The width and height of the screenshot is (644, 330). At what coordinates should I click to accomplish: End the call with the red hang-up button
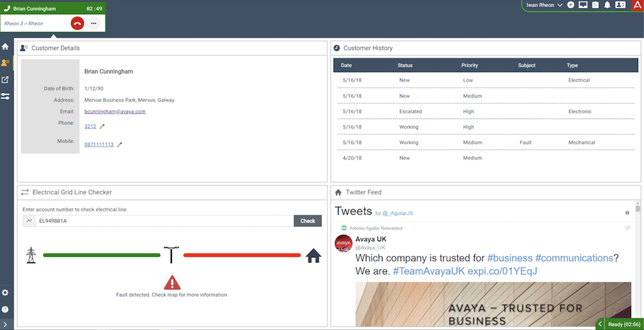point(77,23)
